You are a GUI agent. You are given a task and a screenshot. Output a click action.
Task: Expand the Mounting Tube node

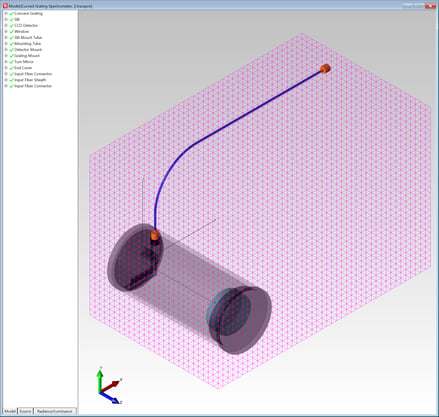pos(6,43)
